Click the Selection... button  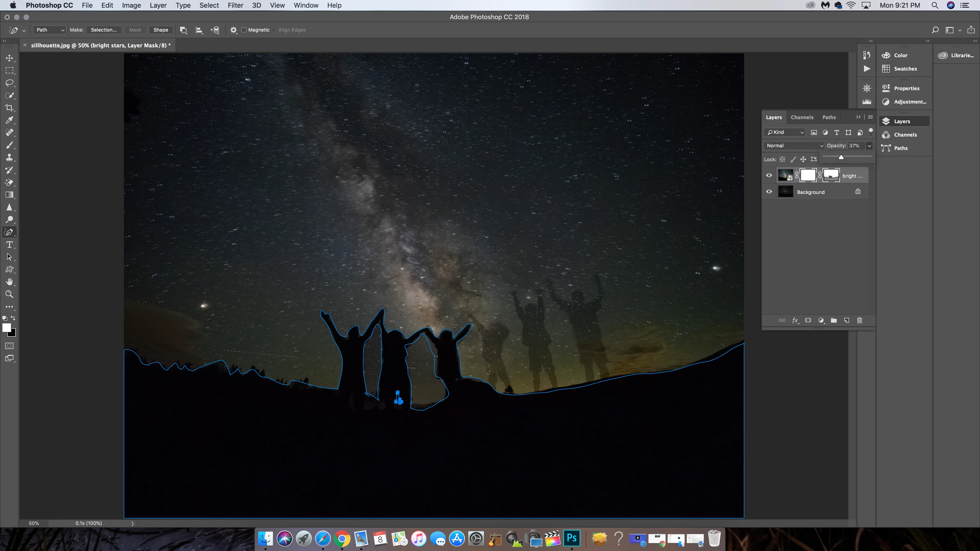103,30
